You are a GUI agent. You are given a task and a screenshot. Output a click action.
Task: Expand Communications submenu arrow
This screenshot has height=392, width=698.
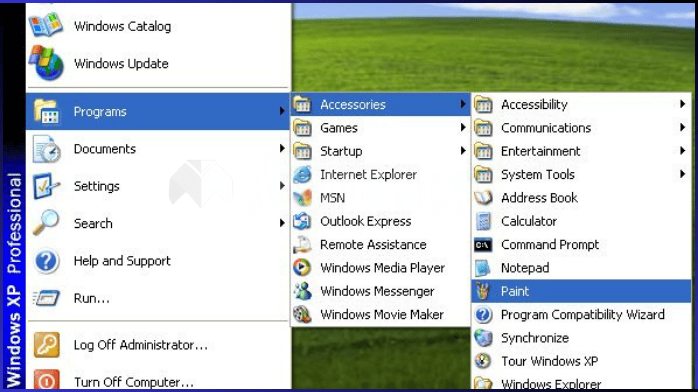(682, 128)
